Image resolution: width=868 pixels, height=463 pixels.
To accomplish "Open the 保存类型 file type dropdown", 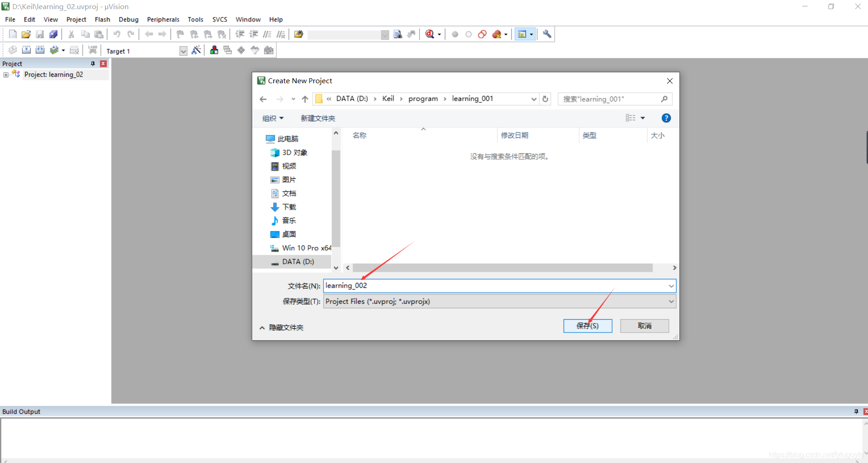I will tap(671, 302).
